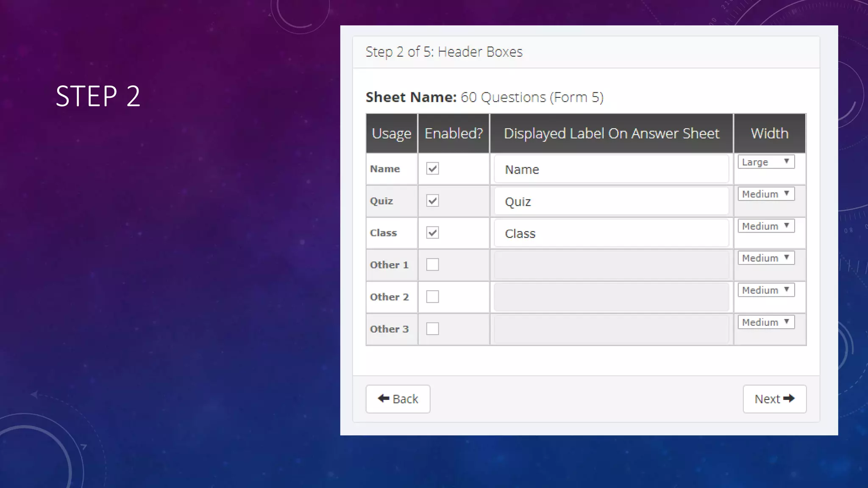Expand the Quiz width Medium dropdown

(x=766, y=194)
